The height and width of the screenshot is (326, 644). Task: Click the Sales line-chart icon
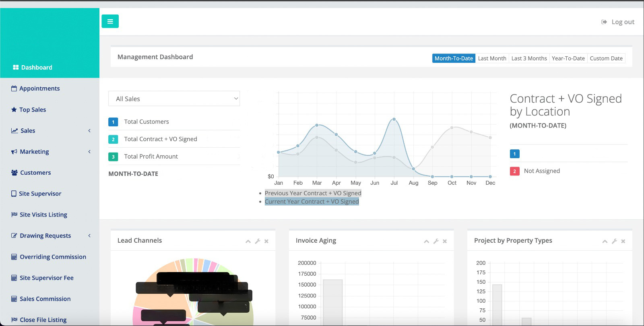14,130
